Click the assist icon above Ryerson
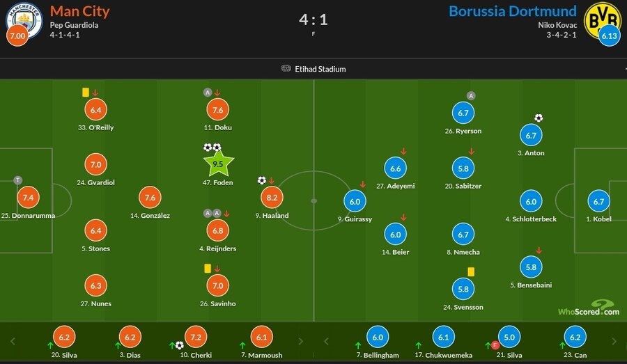The width and height of the screenshot is (627, 364). click(x=471, y=96)
